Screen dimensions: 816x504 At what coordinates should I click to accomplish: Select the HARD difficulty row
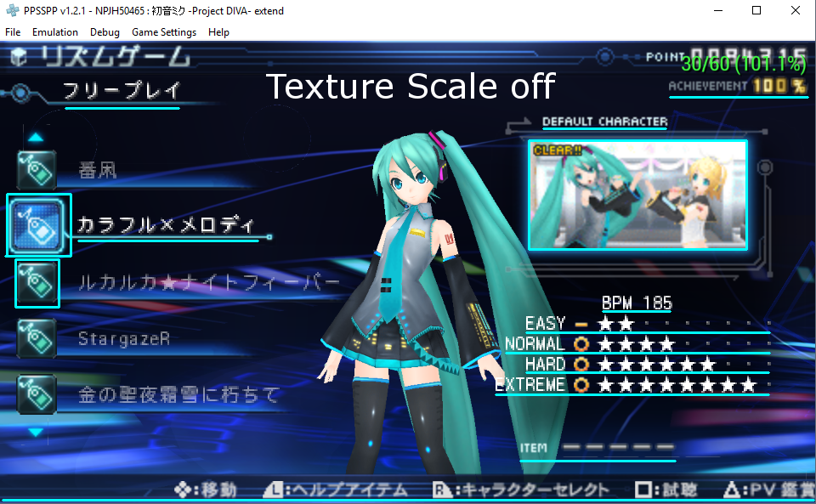click(x=647, y=365)
